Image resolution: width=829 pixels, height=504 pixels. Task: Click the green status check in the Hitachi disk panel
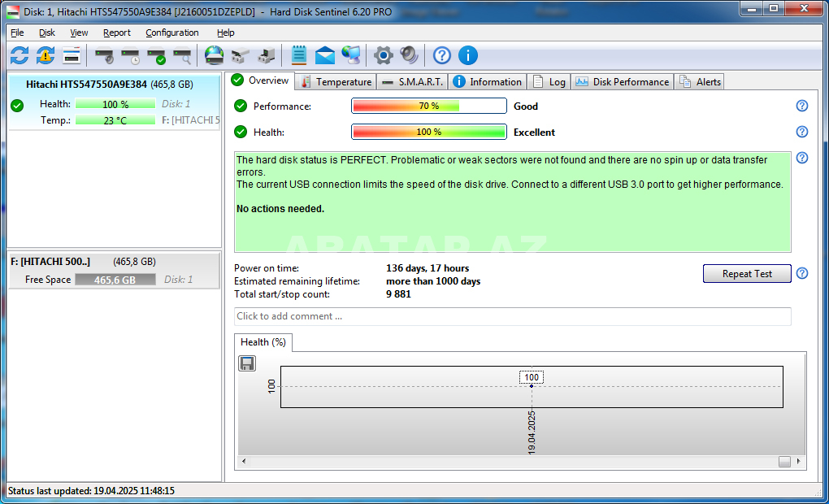(x=17, y=106)
